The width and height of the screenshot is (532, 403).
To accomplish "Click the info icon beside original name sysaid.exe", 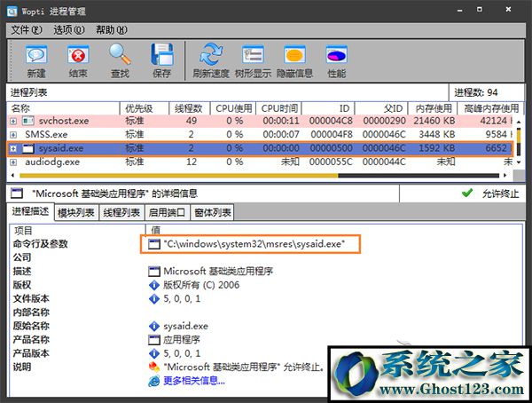I will (154, 326).
